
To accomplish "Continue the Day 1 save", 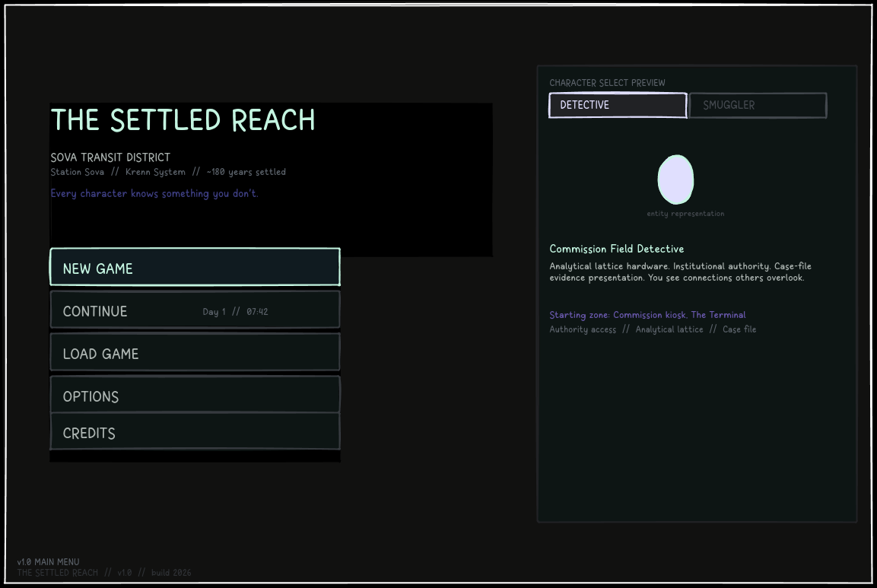I will pos(195,310).
